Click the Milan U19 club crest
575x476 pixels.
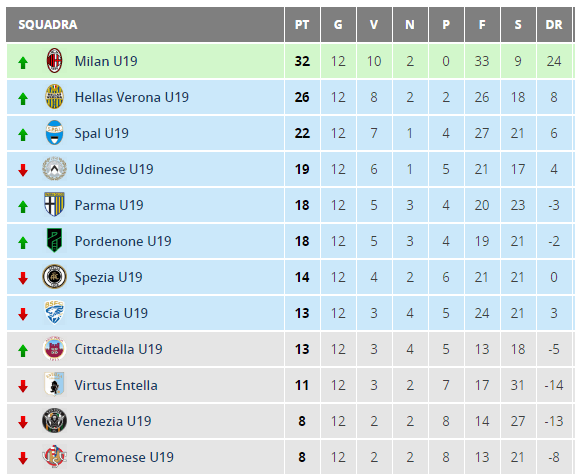[54, 61]
